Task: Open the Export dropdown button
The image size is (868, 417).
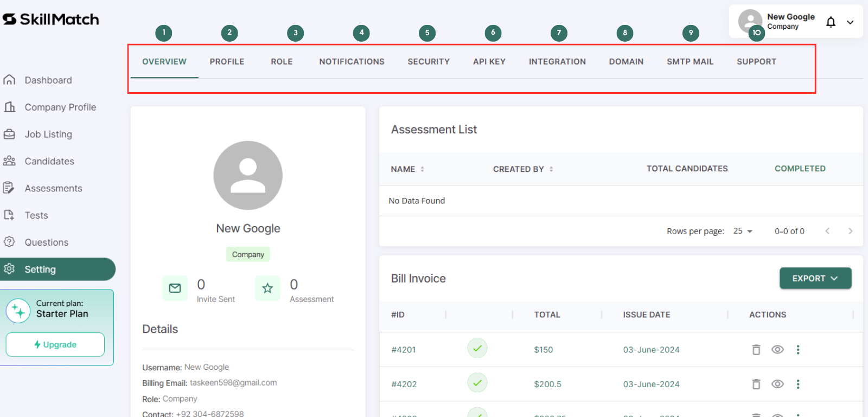Action: [x=815, y=278]
